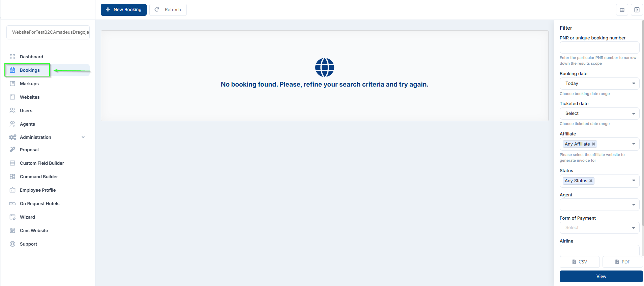This screenshot has height=286, width=644.
Task: Click the Proposal magic wand icon
Action: 12,150
